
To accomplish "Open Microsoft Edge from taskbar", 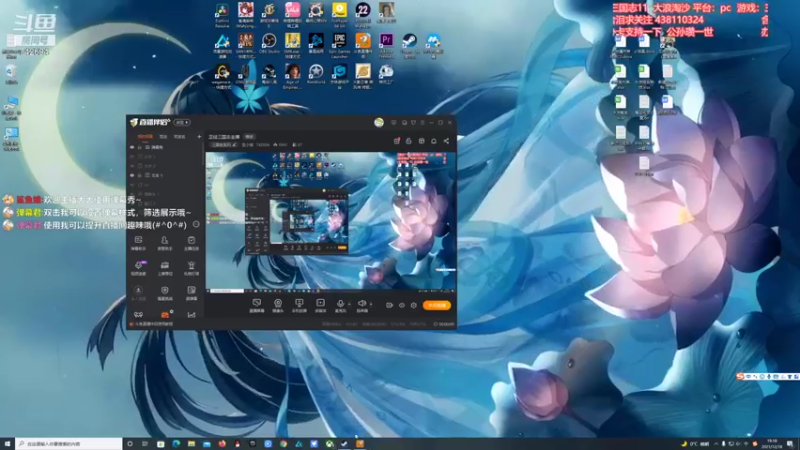I will pyautogui.click(x=176, y=444).
